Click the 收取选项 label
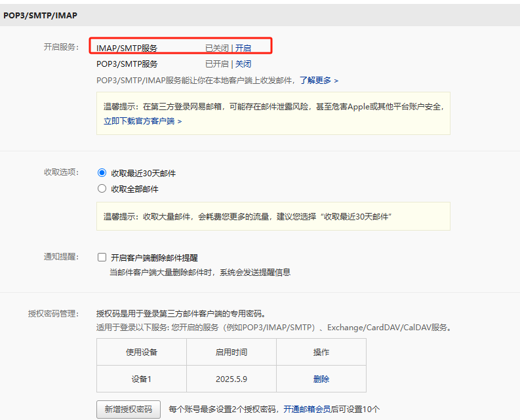The width and height of the screenshot is (520, 420). pyautogui.click(x=62, y=172)
